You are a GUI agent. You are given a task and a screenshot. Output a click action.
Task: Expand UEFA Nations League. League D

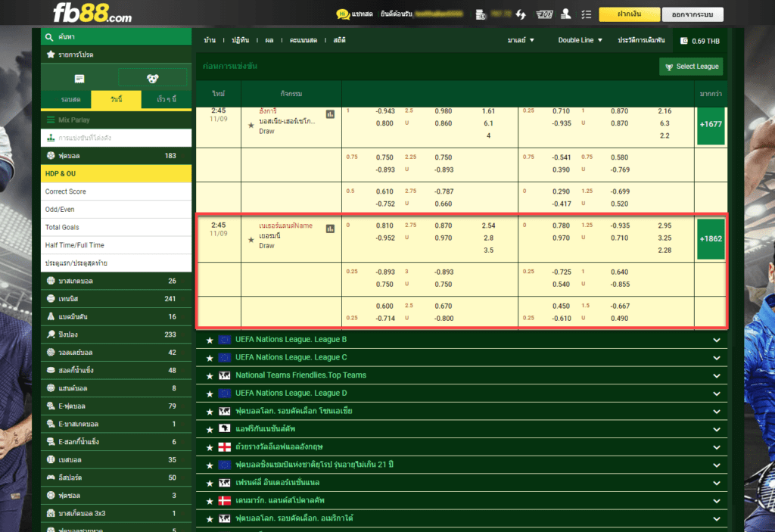(716, 394)
